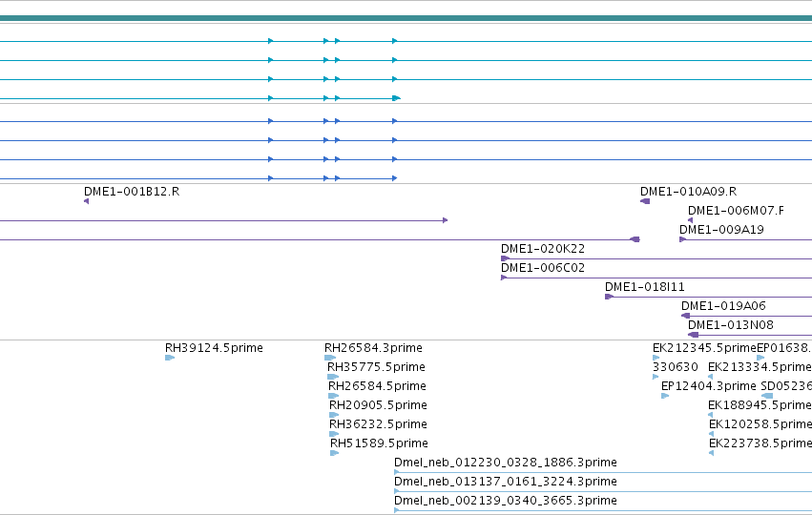Click the DME1-013N08 arrow glyph
Image resolution: width=812 pixels, height=515 pixels.
point(694,335)
